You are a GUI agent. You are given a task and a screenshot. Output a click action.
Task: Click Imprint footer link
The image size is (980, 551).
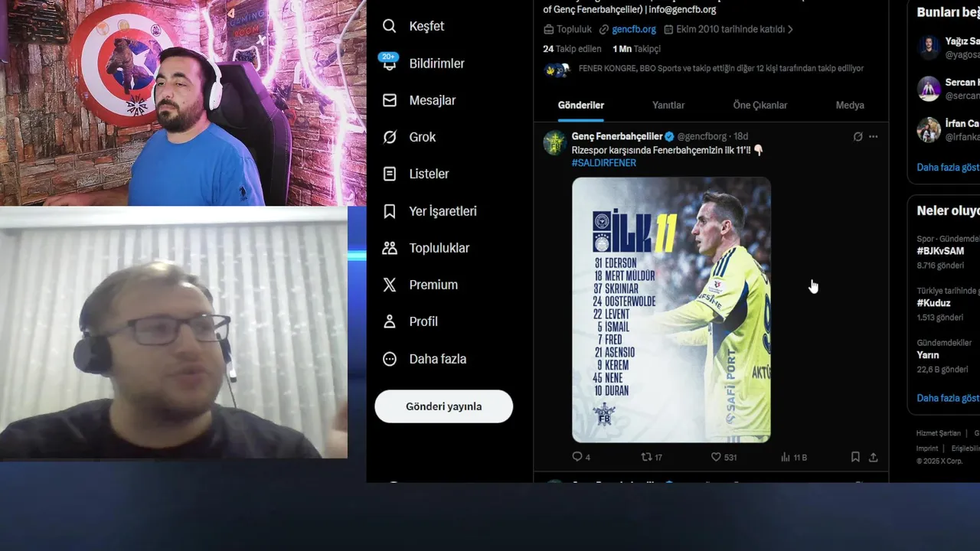click(927, 448)
